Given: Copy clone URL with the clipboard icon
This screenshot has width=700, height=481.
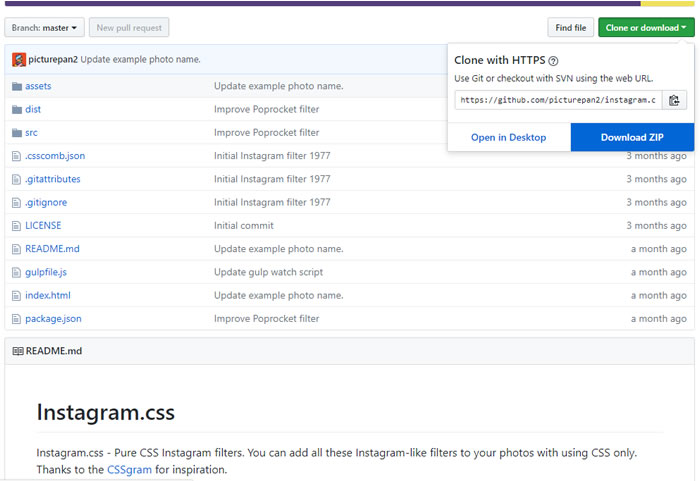Looking at the screenshot, I should point(674,100).
